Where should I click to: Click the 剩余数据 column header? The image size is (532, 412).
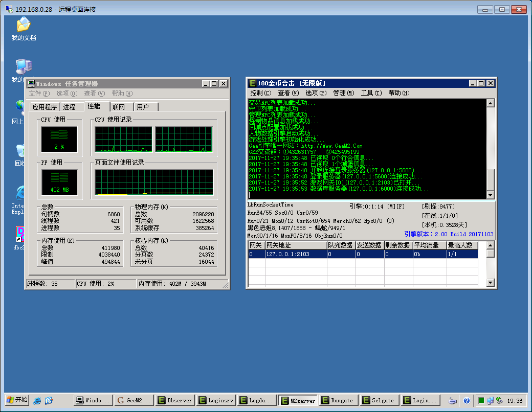(398, 245)
